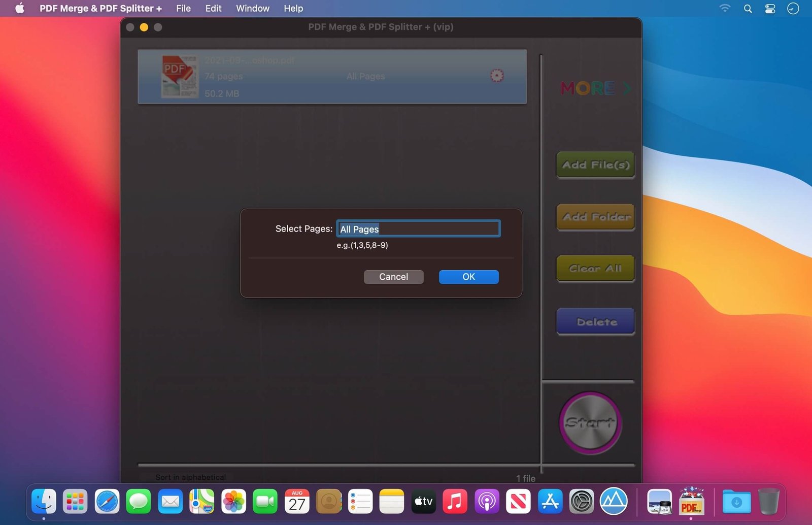This screenshot has width=812, height=525.
Task: Open Spotlight search in the menu bar
Action: [748, 8]
